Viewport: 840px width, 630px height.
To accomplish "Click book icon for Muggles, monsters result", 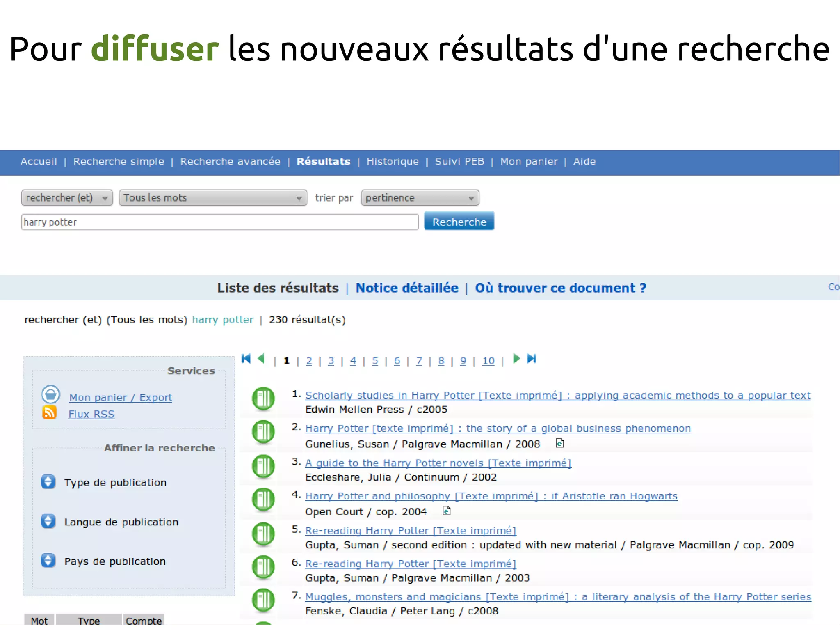I will click(x=263, y=600).
